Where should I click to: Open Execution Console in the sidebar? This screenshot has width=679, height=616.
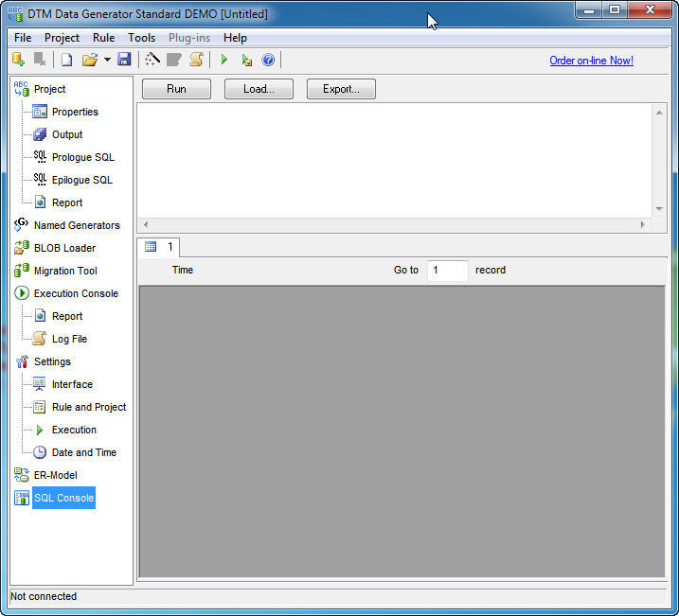point(76,293)
